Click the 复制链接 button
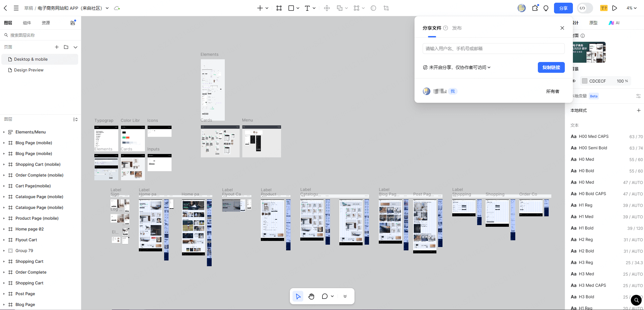644x310 pixels. click(551, 67)
